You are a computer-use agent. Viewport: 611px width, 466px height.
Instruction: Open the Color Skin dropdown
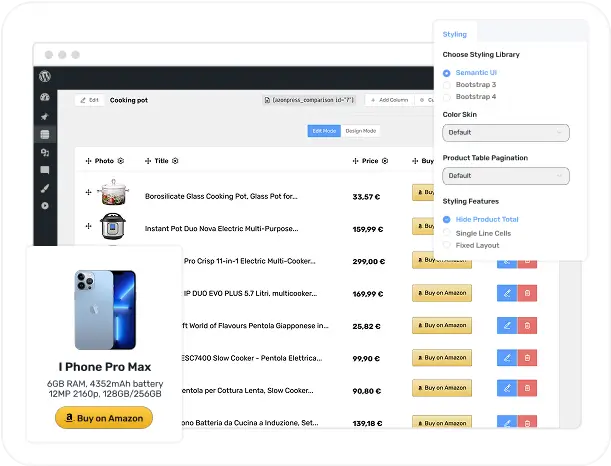tap(505, 132)
